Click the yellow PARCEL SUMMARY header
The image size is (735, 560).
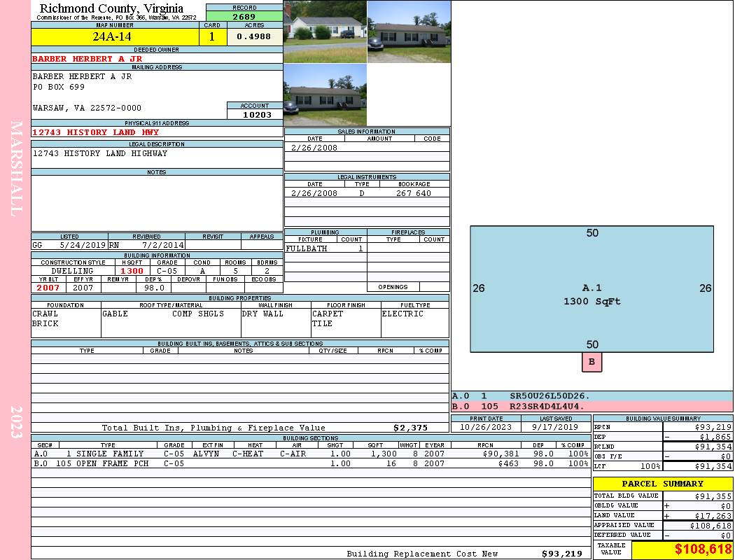(662, 484)
